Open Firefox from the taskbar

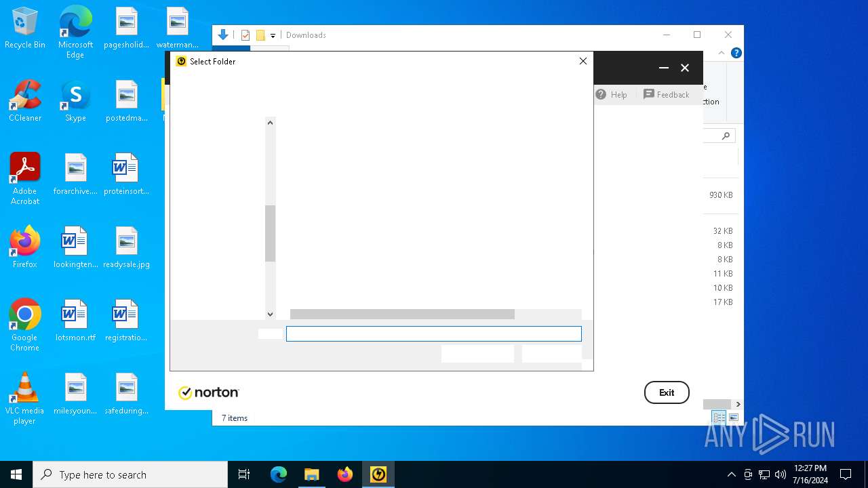coord(345,474)
